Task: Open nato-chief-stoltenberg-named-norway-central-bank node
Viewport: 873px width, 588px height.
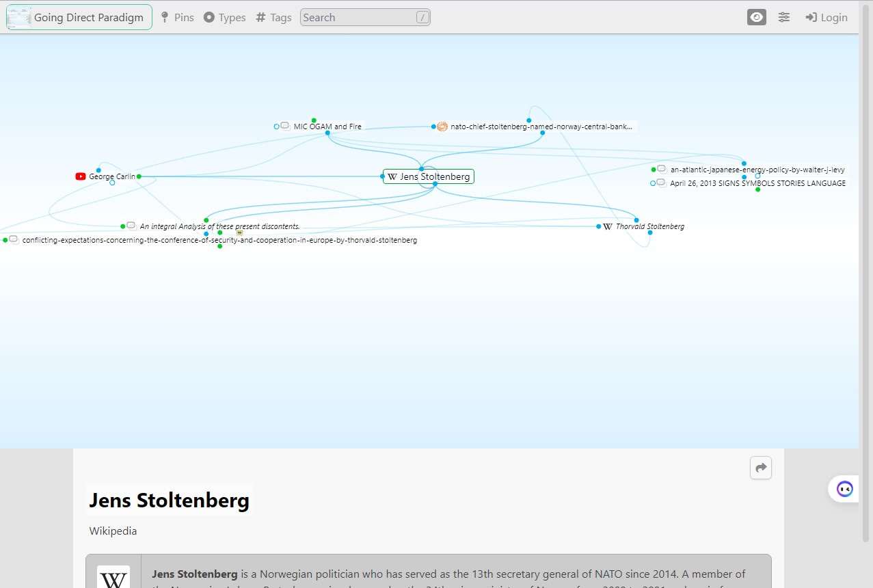Action: 541,126
